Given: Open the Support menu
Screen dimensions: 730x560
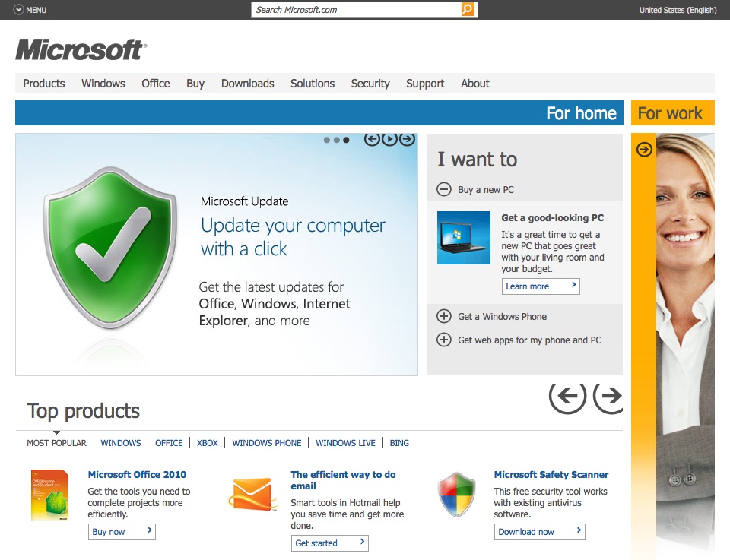Looking at the screenshot, I should coord(425,84).
